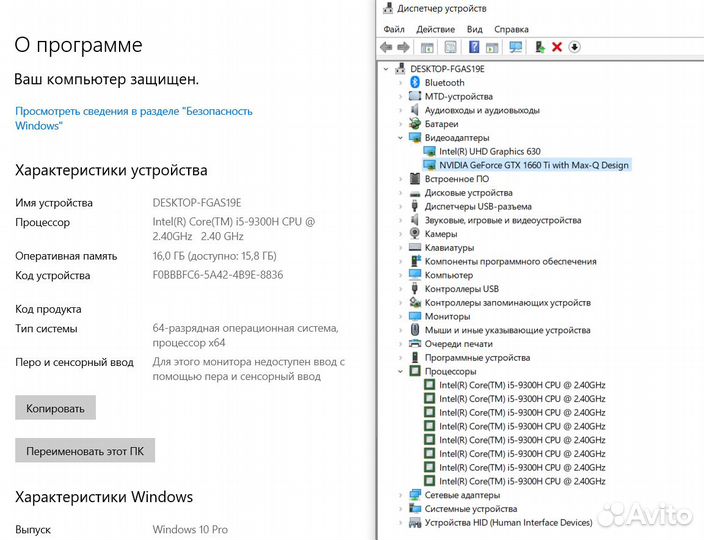Click Переименовать этот ПК button
The height and width of the screenshot is (540, 704).
pos(85,450)
